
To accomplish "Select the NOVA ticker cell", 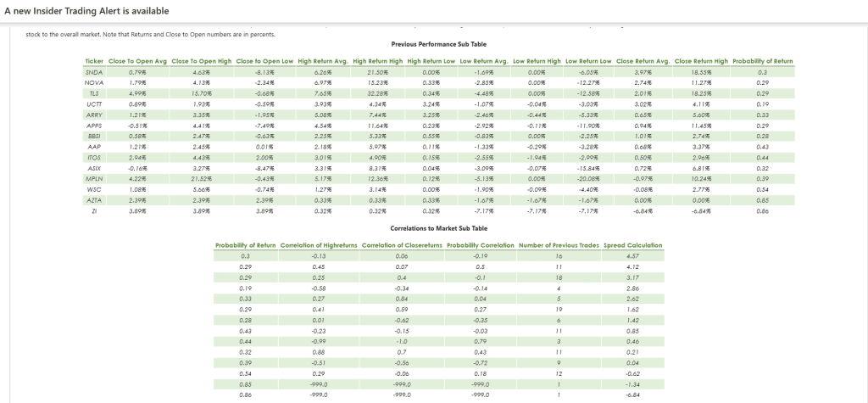I will click(x=93, y=82).
